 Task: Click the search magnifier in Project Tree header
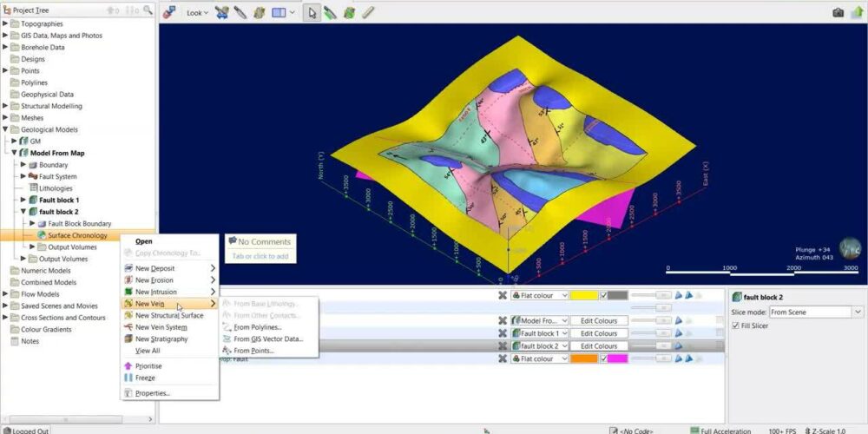(148, 10)
